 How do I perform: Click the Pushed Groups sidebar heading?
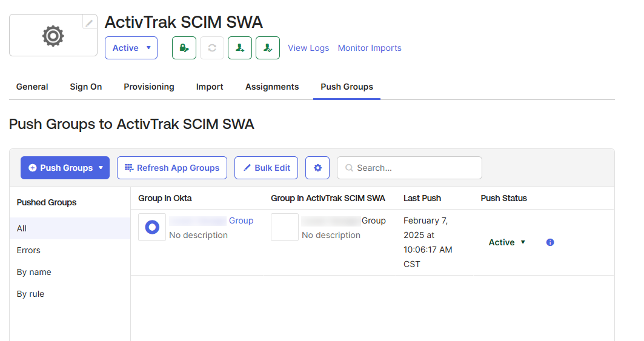[x=47, y=202]
